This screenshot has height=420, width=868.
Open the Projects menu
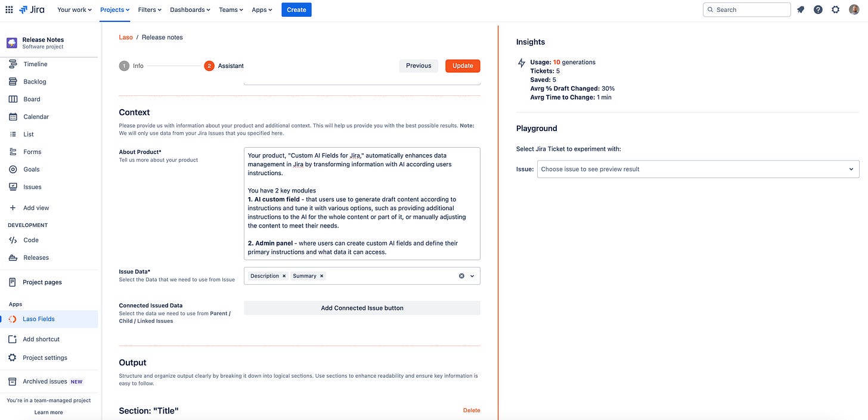[x=114, y=10]
